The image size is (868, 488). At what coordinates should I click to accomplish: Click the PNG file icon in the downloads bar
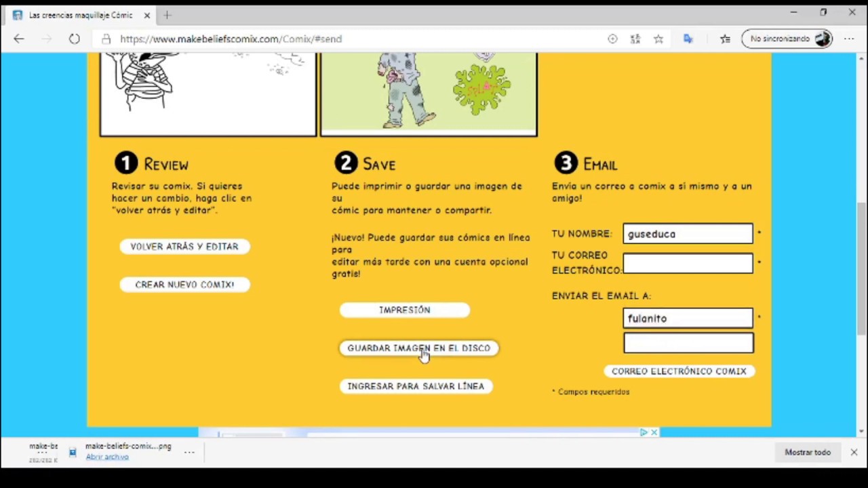[73, 452]
